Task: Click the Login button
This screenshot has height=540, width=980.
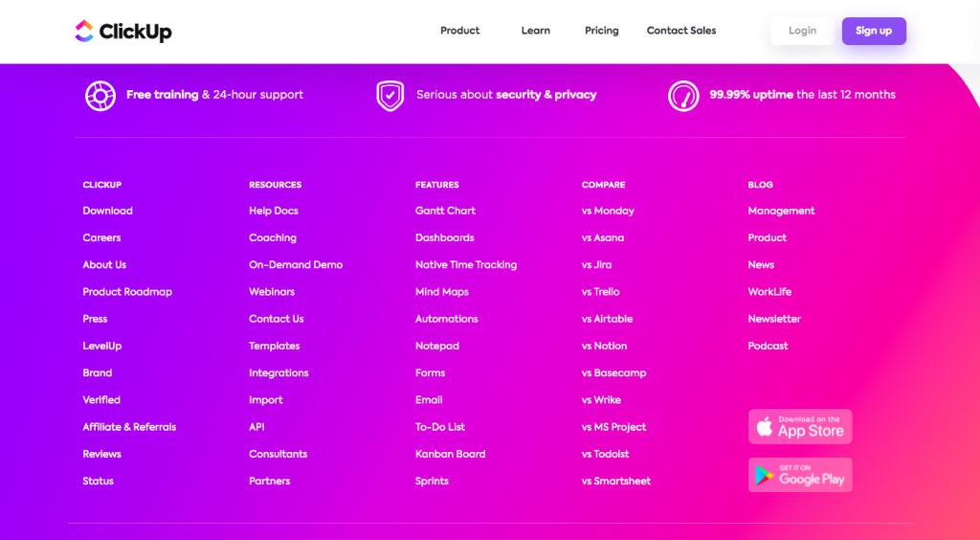Action: pos(803,31)
